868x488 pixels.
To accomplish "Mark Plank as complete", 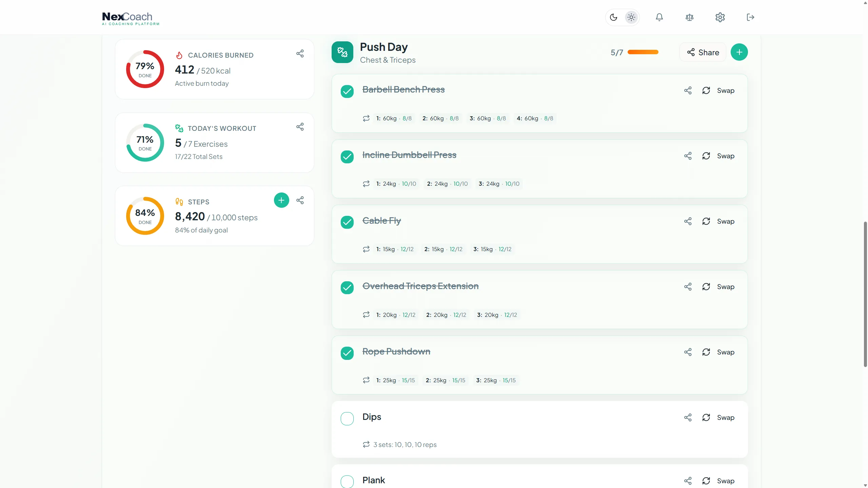I will click(x=347, y=482).
